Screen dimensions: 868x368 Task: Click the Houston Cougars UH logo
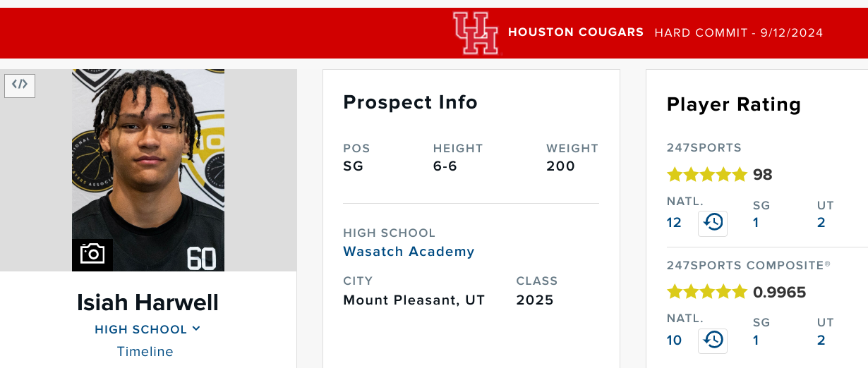pos(476,33)
